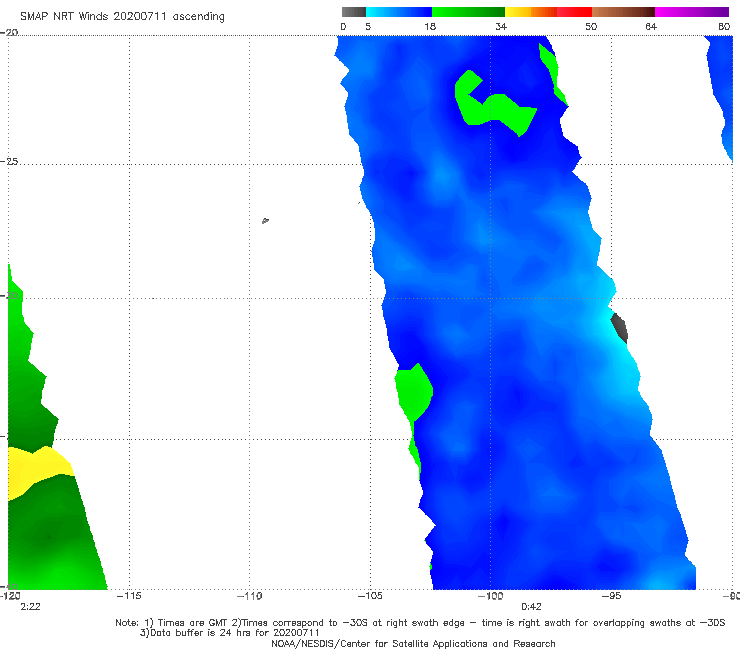Click the color bar label 5
The height and width of the screenshot is (650, 740).
coord(368,26)
